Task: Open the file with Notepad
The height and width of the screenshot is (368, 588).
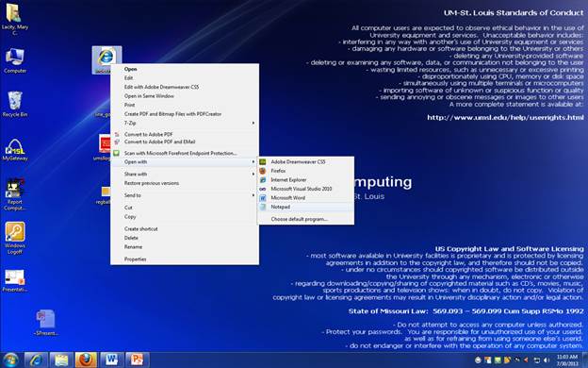Action: pyautogui.click(x=305, y=207)
